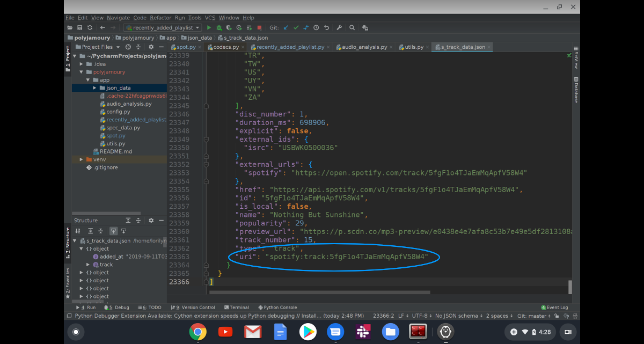Click Scroll from Source target icon in Project panel
Viewport: 644px width, 344px height.
128,47
